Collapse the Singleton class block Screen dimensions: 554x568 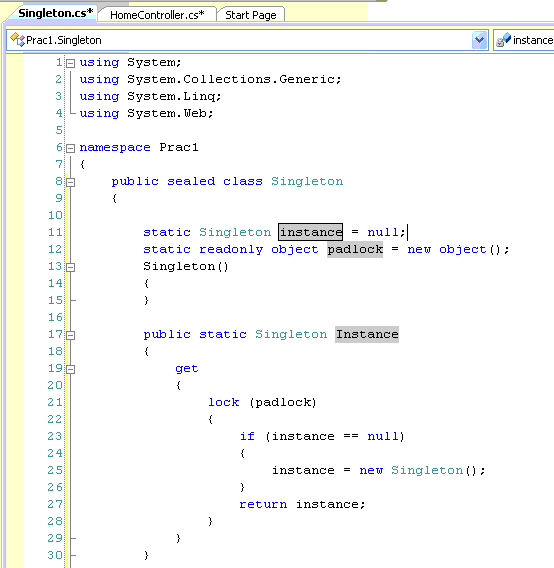(x=71, y=182)
